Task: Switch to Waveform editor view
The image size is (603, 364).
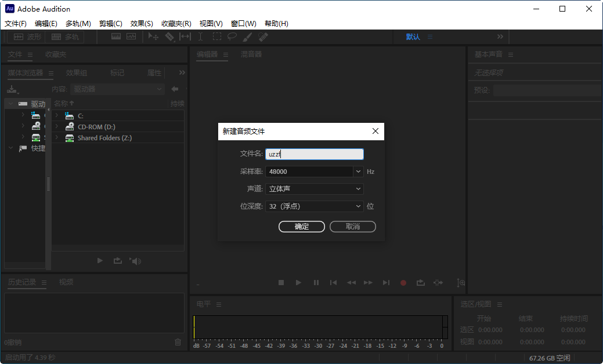Action: [26, 37]
